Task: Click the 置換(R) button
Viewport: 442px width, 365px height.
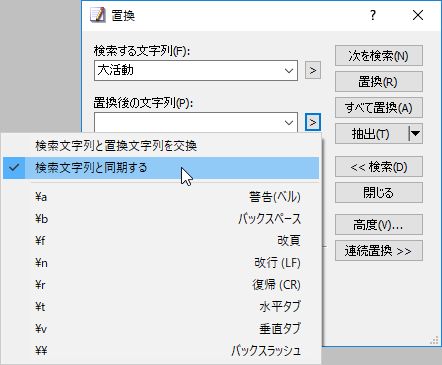Action: [379, 82]
